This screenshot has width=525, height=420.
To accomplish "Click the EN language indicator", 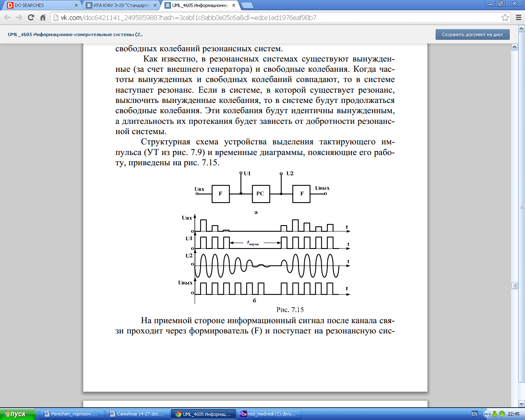I will (475, 414).
